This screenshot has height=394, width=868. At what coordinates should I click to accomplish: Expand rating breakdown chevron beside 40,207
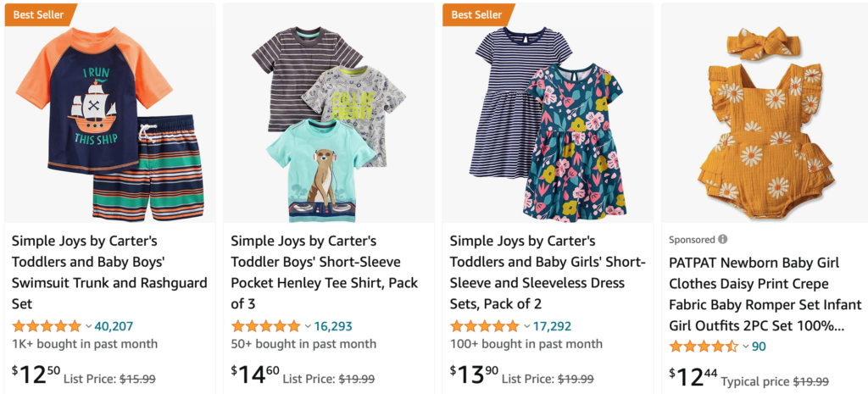tap(88, 326)
